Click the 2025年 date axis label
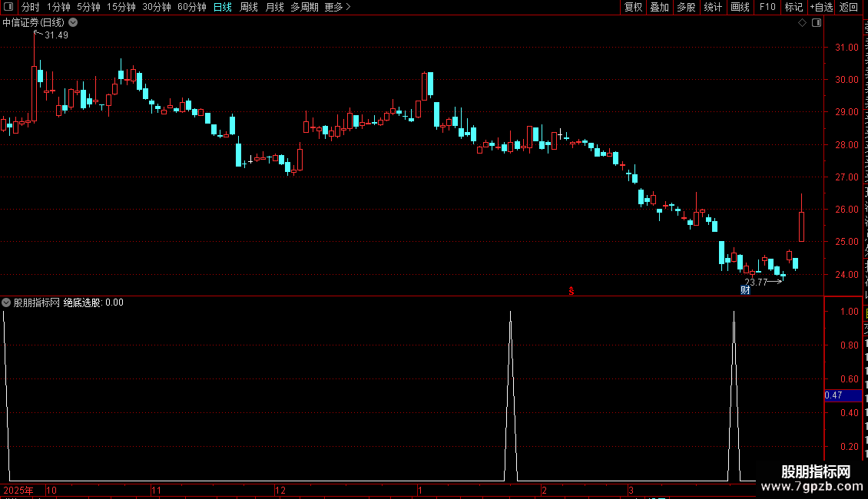This screenshot has width=868, height=499. 18,490
